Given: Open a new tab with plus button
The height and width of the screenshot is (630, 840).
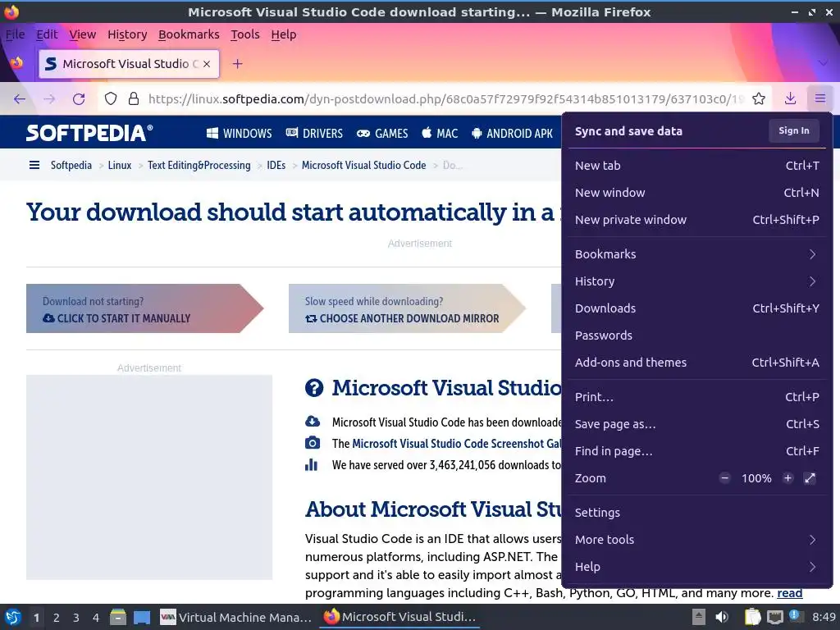Looking at the screenshot, I should [x=237, y=64].
